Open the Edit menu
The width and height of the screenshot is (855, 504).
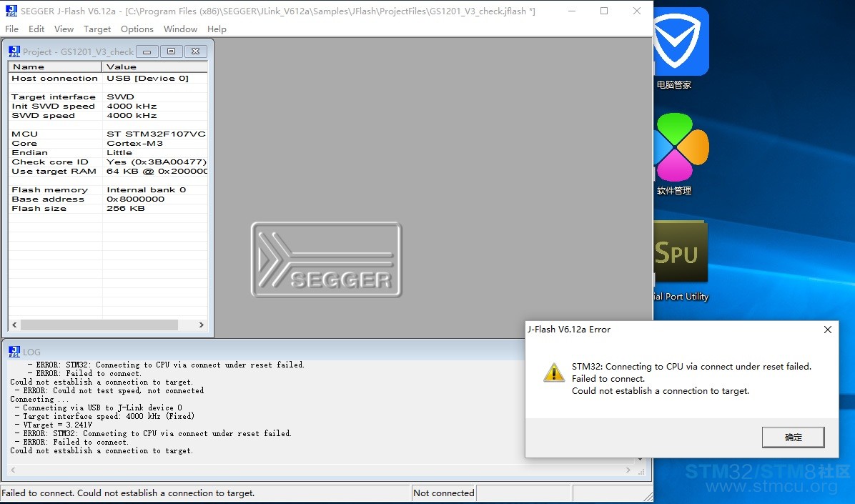36,29
